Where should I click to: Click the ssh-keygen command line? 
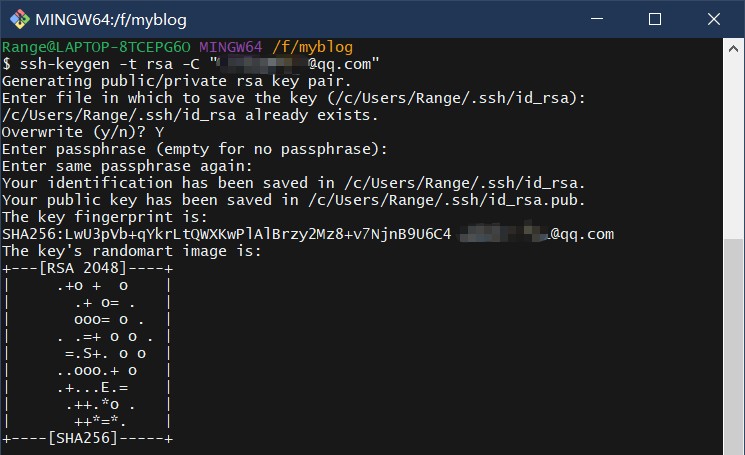[x=191, y=64]
